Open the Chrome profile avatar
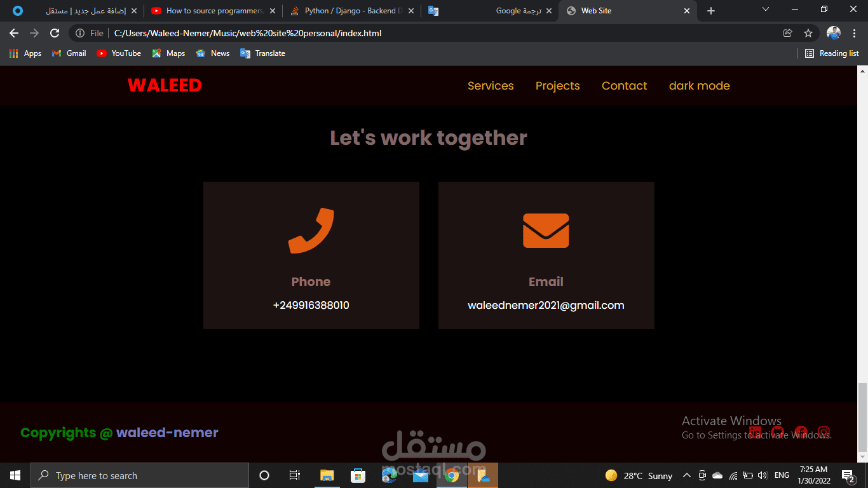 point(834,33)
